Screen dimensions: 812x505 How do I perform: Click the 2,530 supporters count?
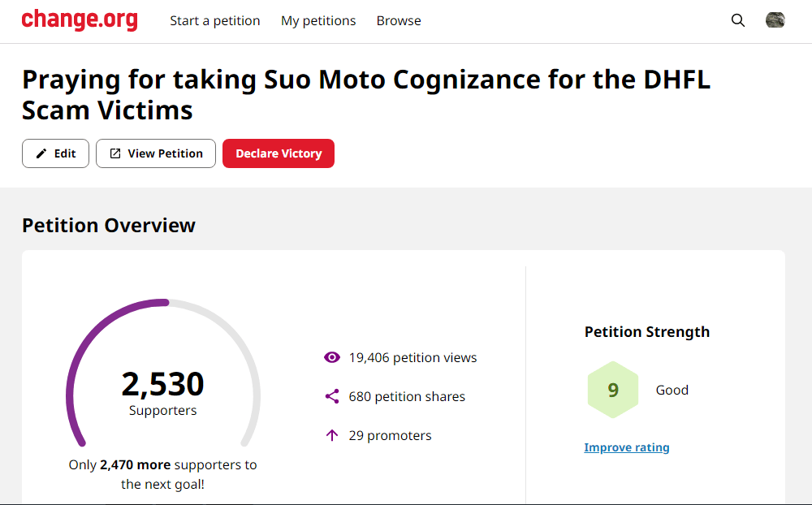[162, 383]
